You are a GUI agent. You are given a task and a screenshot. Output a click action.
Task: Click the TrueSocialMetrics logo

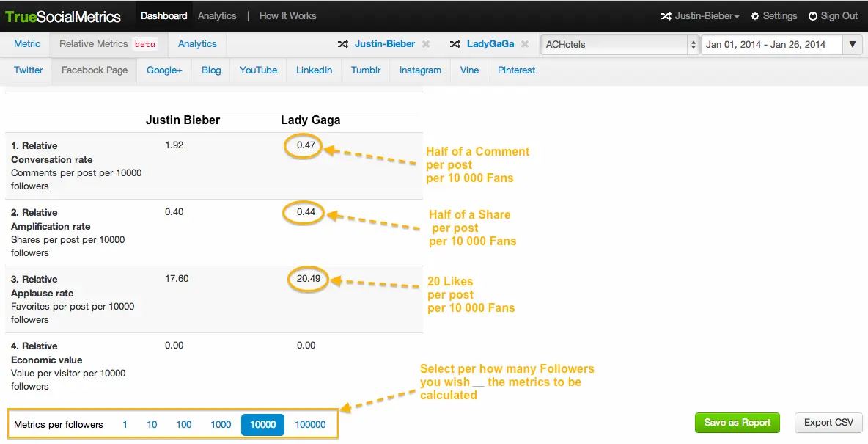[x=63, y=16]
